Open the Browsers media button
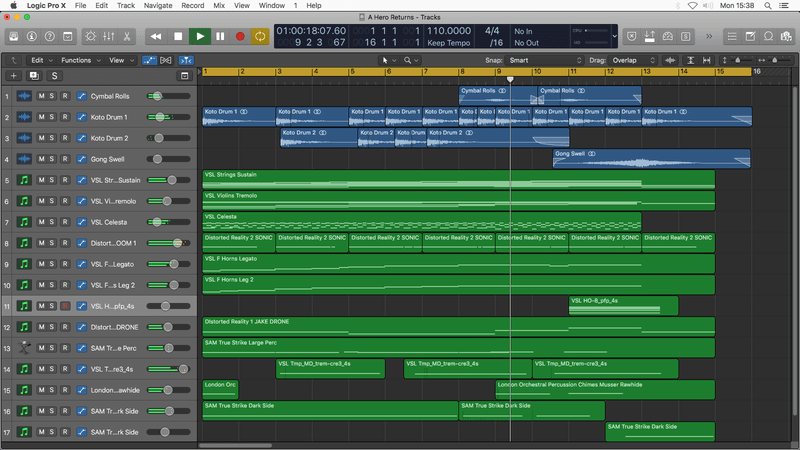The image size is (800, 450). (786, 36)
